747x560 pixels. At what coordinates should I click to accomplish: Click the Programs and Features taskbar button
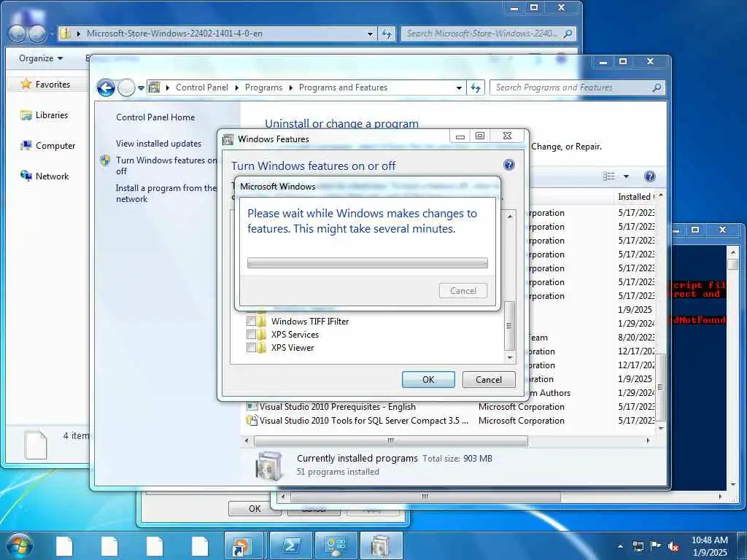381,545
